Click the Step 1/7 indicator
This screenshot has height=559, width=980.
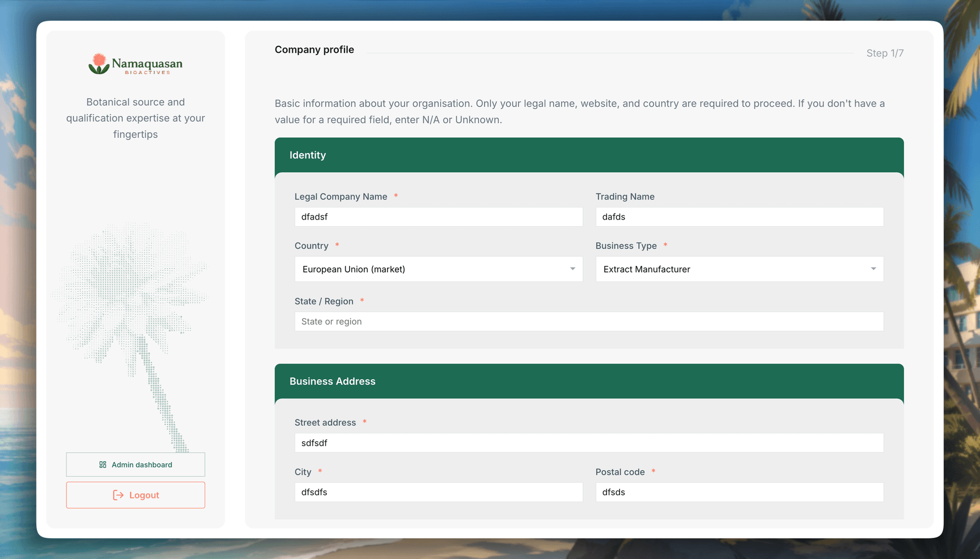885,53
